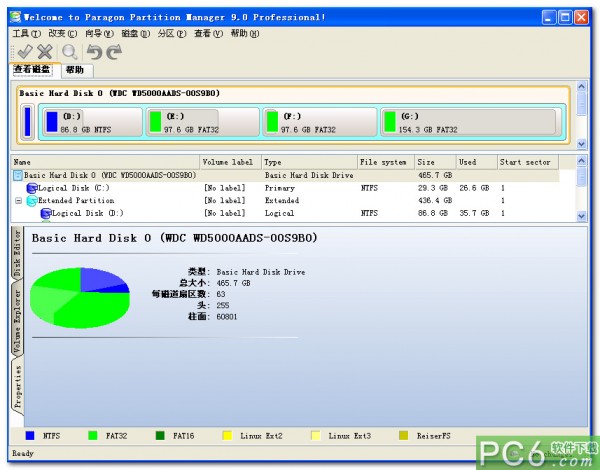Screen dimensions: 600x470
Task: Select the Extended Partition row
Action: click(285, 201)
